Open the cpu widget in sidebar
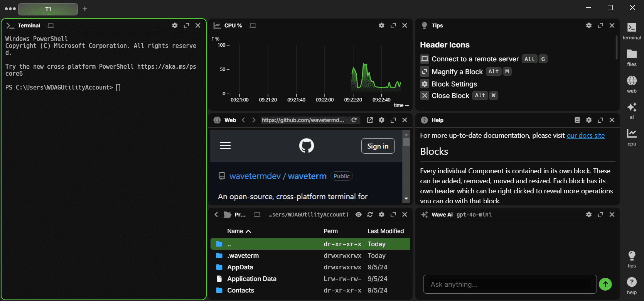 632,136
